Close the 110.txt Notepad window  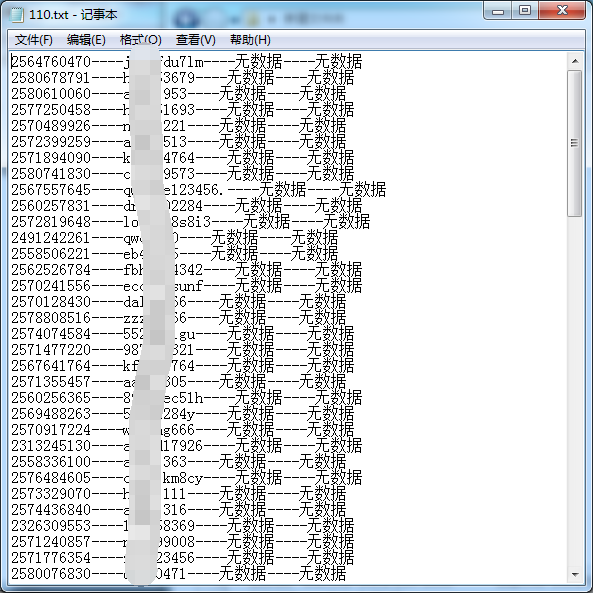pyautogui.click(x=562, y=11)
